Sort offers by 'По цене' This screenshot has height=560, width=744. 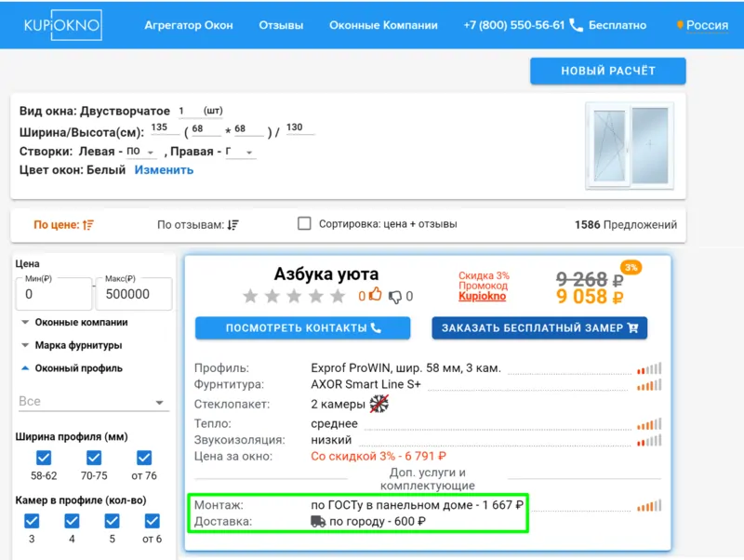[x=63, y=225]
